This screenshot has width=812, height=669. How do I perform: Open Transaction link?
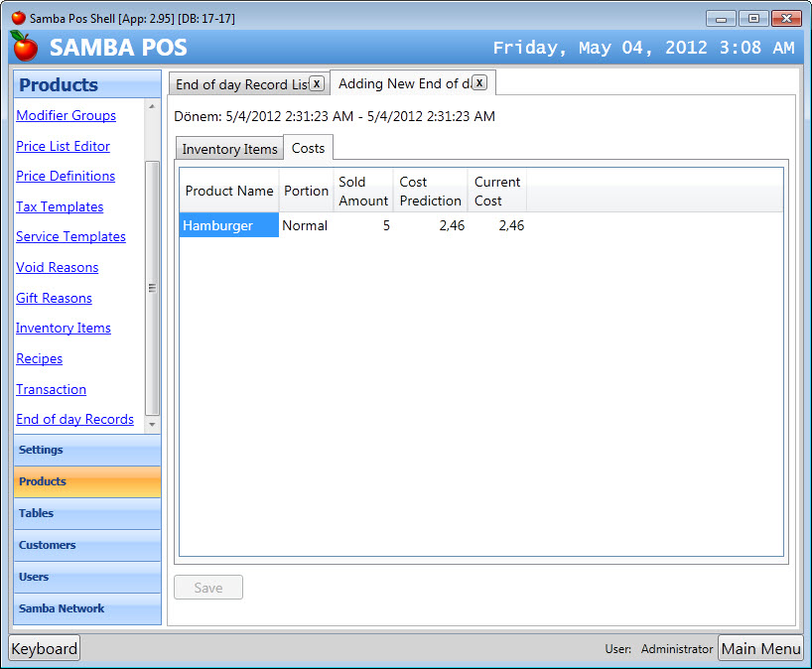(51, 389)
